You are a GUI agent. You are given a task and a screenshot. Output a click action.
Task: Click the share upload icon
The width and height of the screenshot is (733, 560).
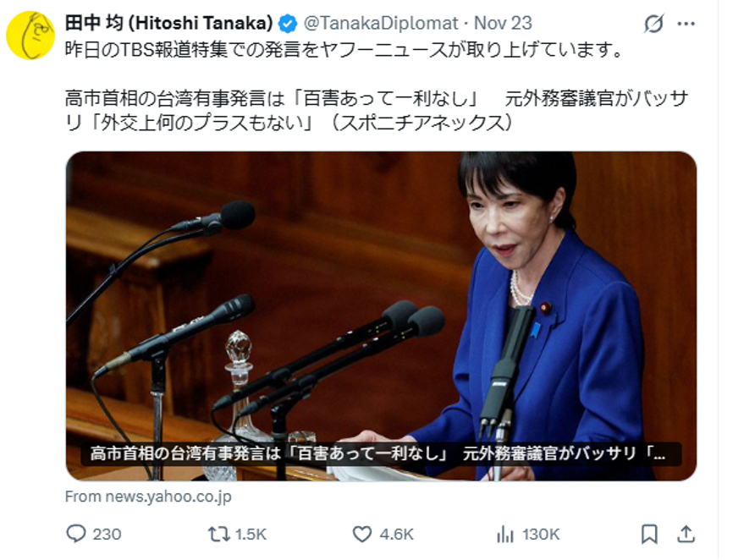(x=686, y=534)
